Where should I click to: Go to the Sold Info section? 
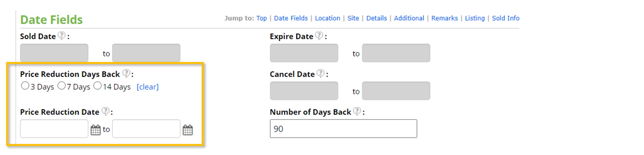pos(505,18)
